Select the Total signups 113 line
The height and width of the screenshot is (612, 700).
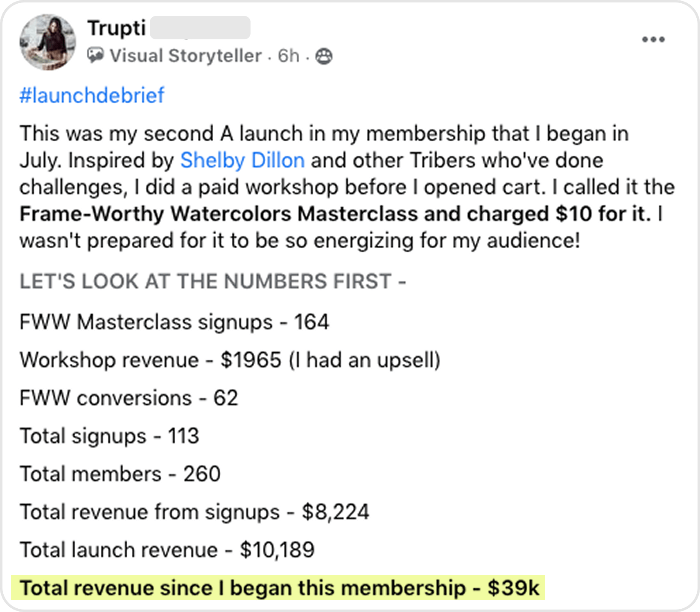pos(109,436)
